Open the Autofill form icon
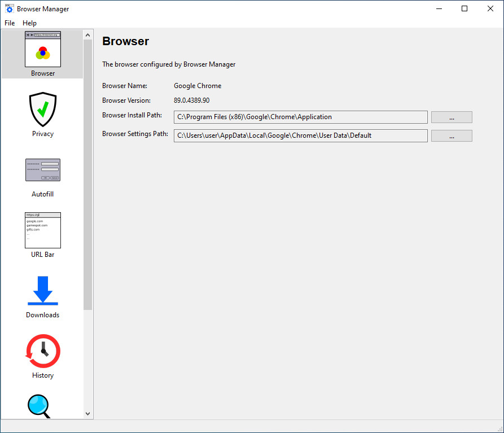Viewport: 504px width, 433px height. pyautogui.click(x=43, y=170)
